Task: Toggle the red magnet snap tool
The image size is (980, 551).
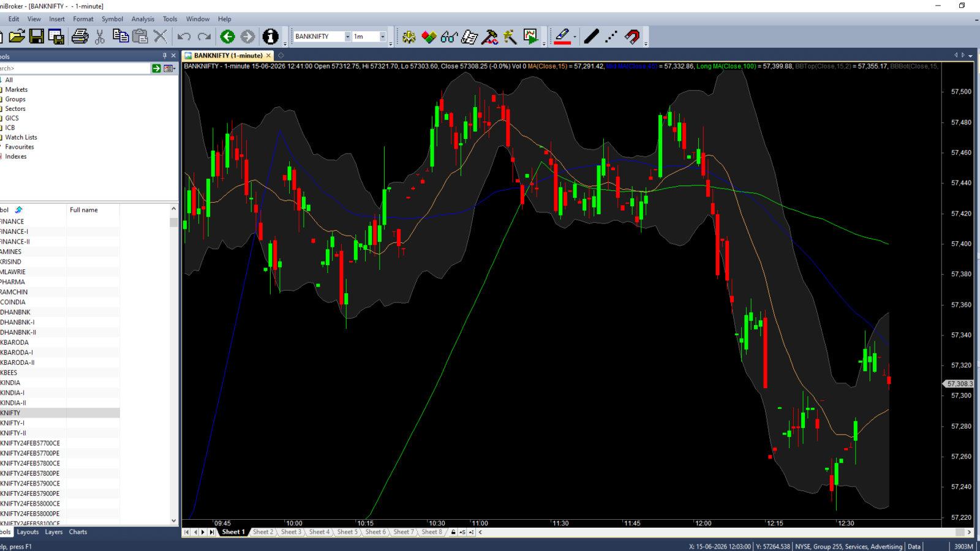Action: click(x=632, y=37)
